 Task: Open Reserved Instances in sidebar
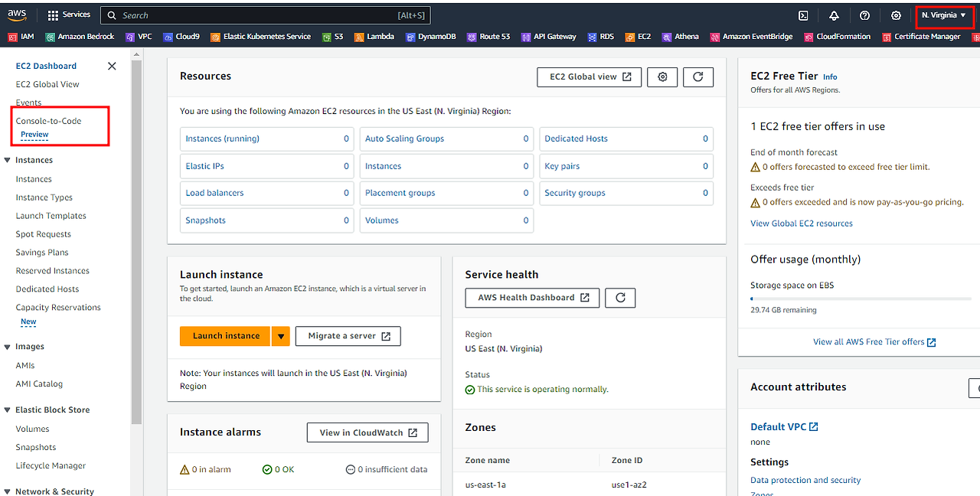[x=53, y=271]
